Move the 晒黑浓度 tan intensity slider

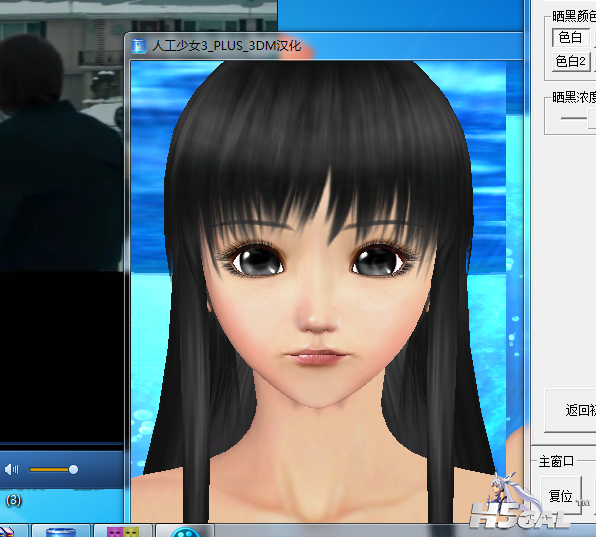point(591,118)
